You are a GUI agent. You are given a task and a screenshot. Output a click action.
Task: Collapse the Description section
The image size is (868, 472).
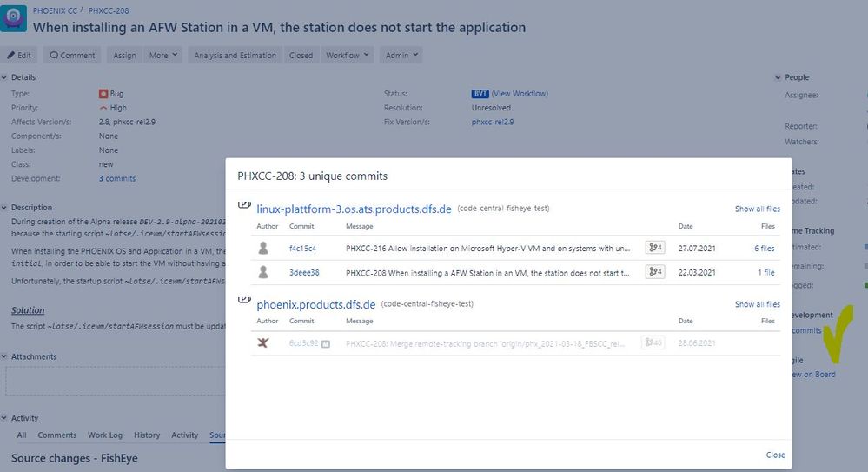pos(4,207)
